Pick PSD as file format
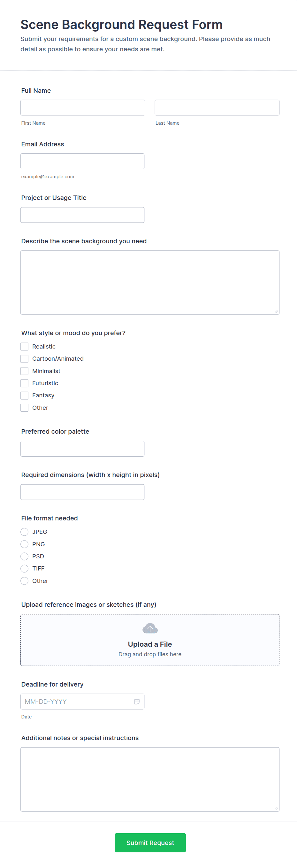The image size is (297, 868). [24, 556]
